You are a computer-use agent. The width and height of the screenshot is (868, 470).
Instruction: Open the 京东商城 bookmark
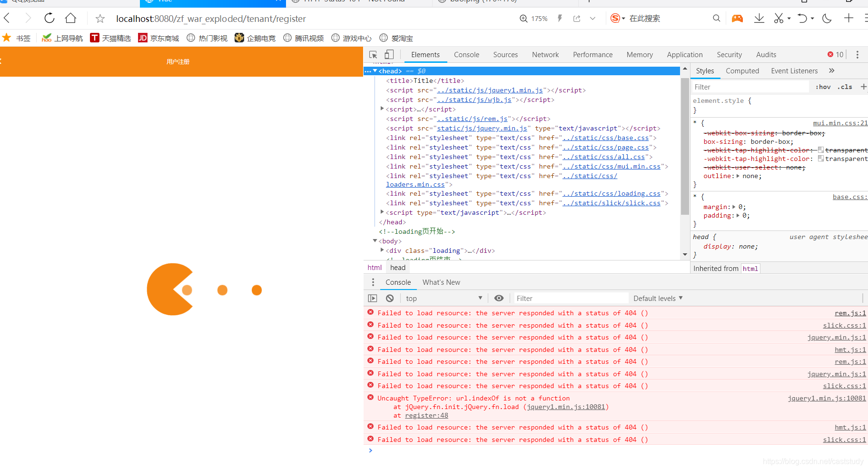point(159,38)
